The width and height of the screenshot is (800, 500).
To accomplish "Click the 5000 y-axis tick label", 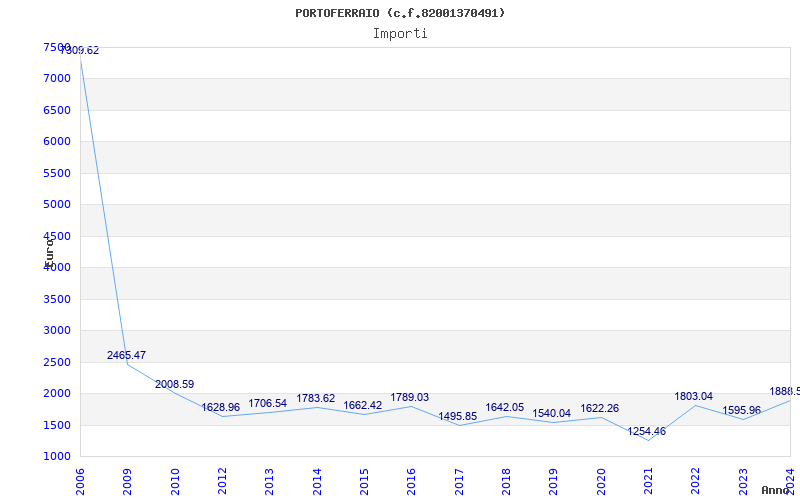I will click(57, 205).
